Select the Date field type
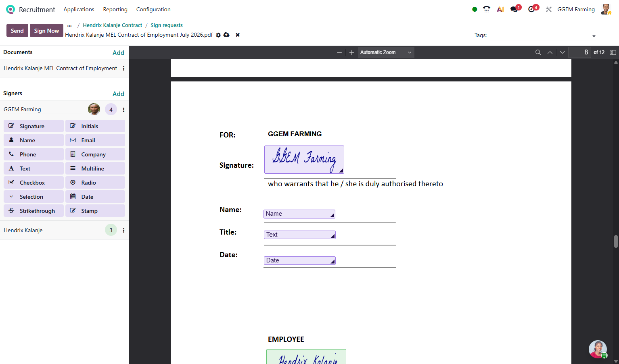Image resolution: width=619 pixels, height=364 pixels. pos(95,197)
